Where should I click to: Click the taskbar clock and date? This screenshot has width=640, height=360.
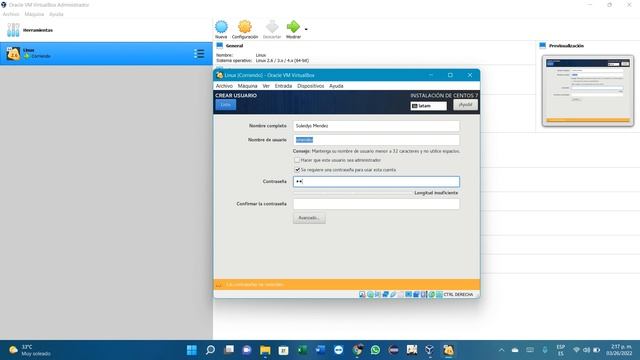coord(619,350)
